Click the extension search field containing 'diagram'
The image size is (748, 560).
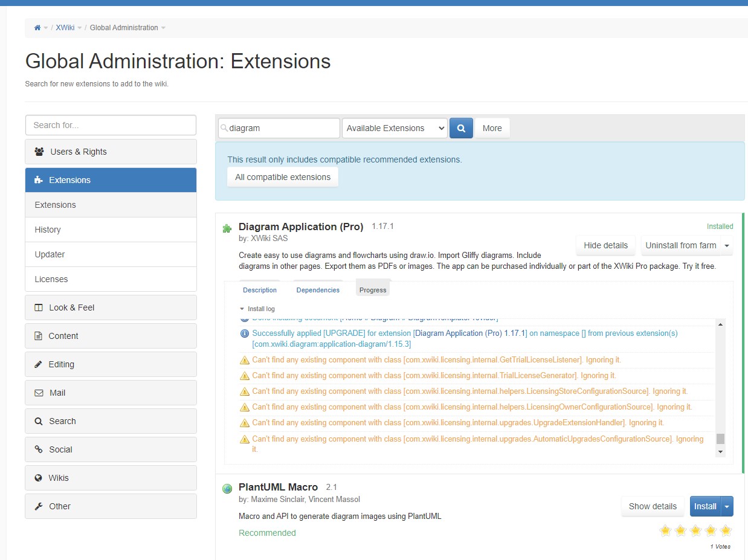coord(279,128)
